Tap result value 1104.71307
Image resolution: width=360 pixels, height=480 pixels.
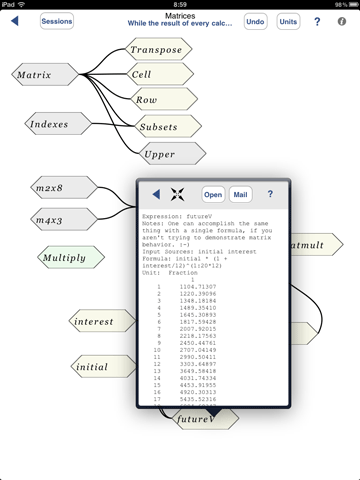pyautogui.click(x=198, y=287)
